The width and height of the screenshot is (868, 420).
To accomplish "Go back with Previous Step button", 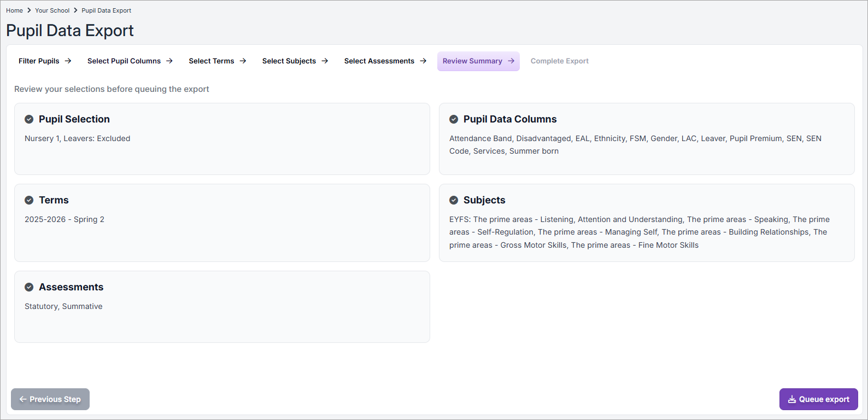I will coord(50,399).
